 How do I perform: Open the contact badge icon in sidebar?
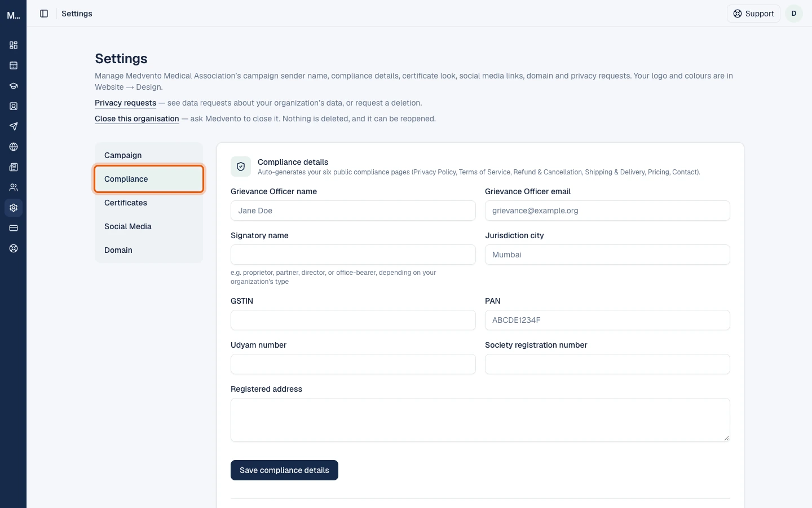14,106
